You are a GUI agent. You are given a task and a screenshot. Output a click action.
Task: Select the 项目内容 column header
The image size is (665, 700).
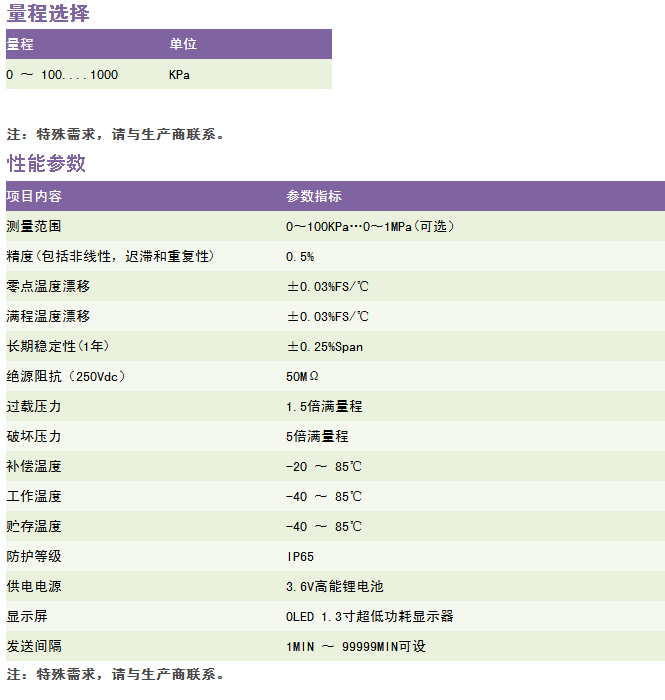pos(34,196)
